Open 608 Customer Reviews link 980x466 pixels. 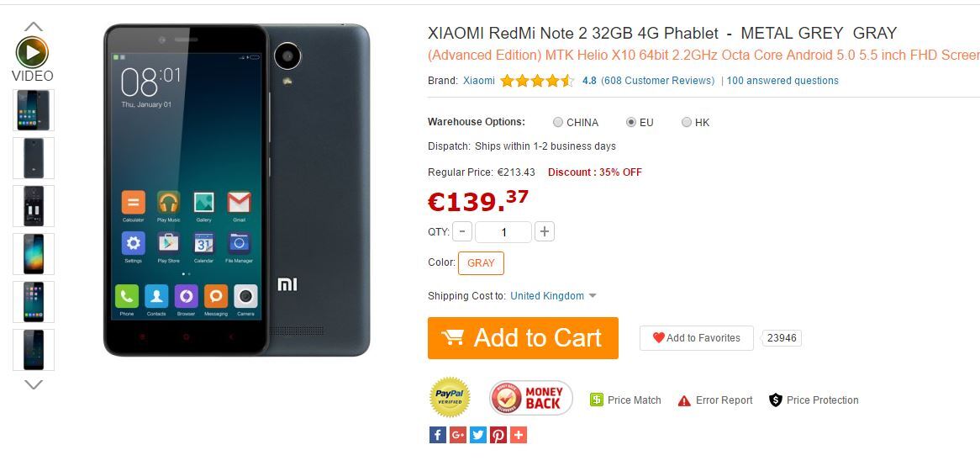coord(657,81)
